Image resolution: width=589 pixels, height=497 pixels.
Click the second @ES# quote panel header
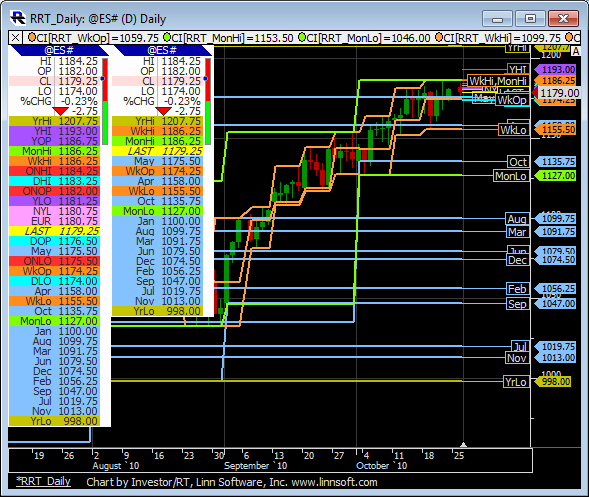(x=162, y=50)
